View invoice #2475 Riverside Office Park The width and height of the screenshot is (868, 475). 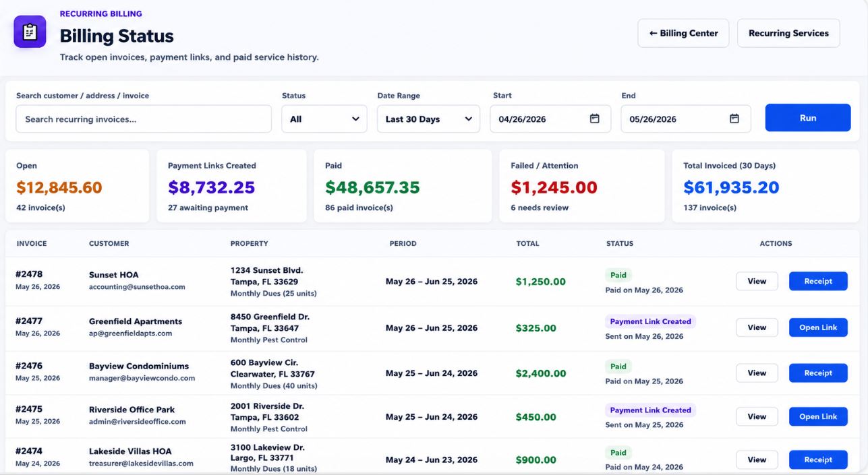pos(757,416)
